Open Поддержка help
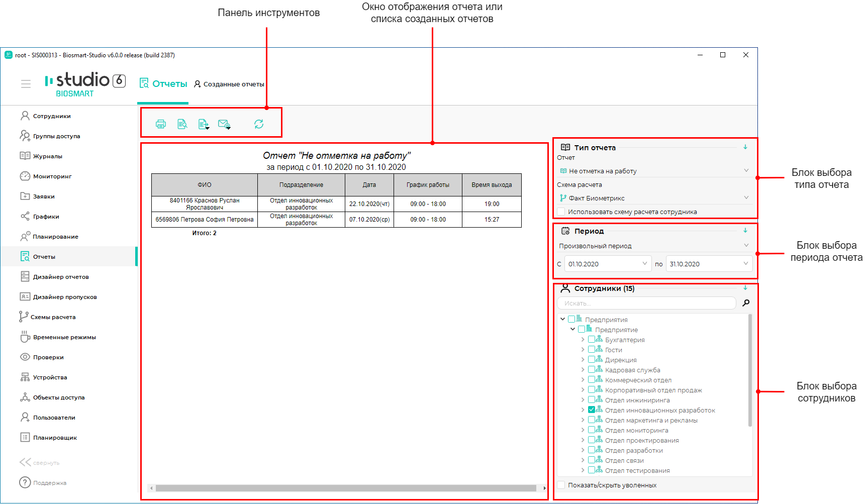Viewport: 865px width, 504px height. [x=50, y=483]
